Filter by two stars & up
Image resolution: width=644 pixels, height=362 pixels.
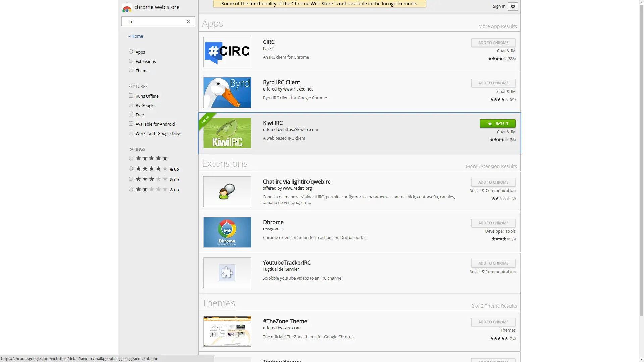coord(131,189)
